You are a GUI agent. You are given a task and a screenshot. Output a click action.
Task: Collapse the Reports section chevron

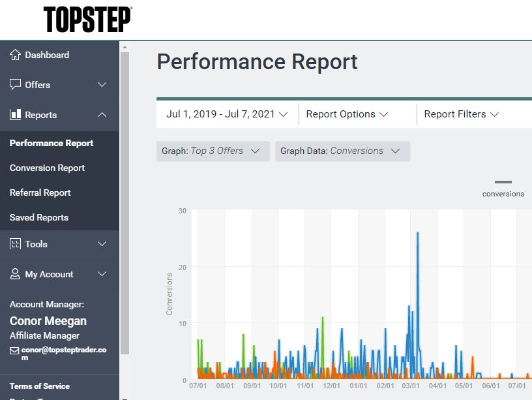pos(102,115)
